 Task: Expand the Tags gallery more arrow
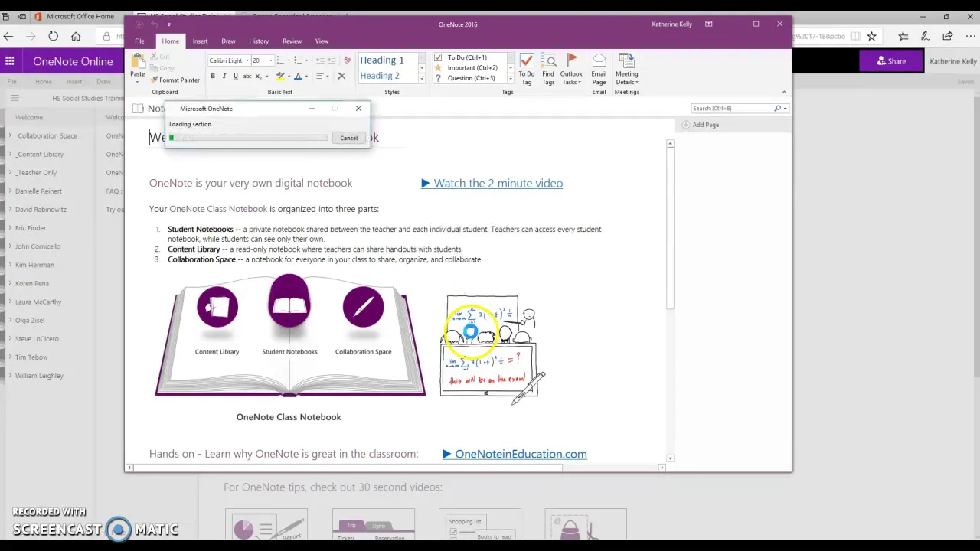pos(511,79)
